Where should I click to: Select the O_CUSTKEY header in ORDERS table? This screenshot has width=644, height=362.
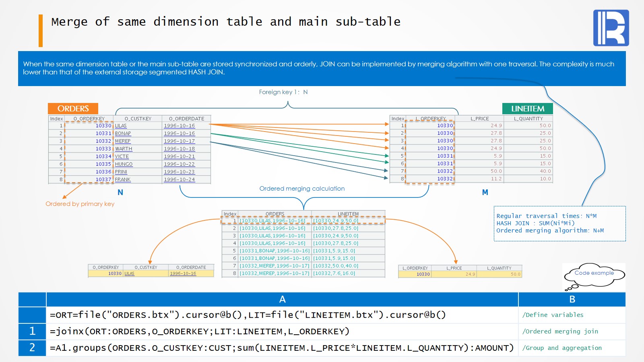coord(138,119)
